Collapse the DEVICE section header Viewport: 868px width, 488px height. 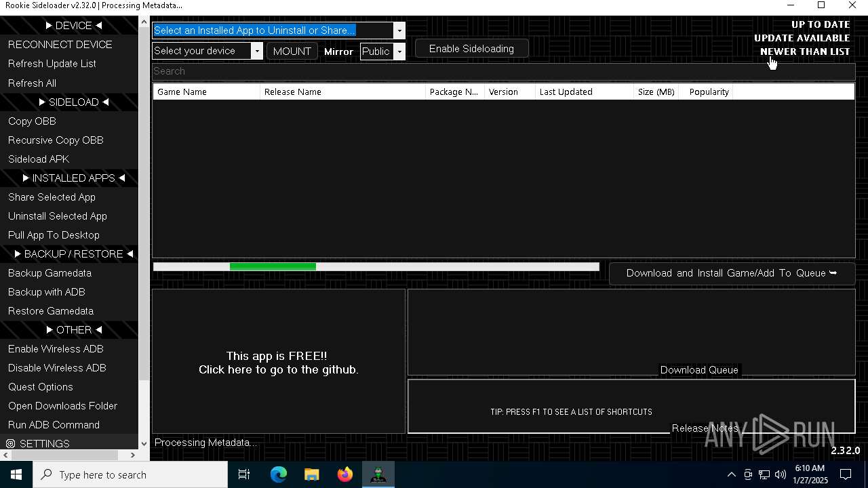coord(73,25)
